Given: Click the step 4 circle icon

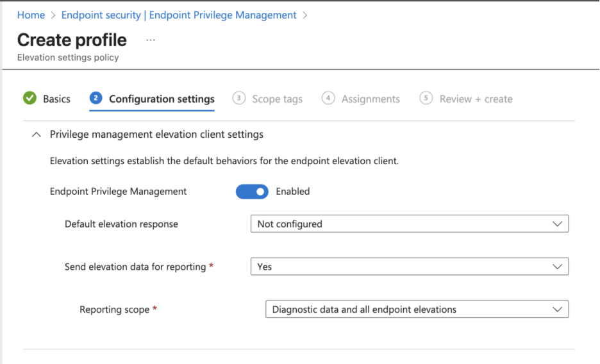Looking at the screenshot, I should coord(328,98).
